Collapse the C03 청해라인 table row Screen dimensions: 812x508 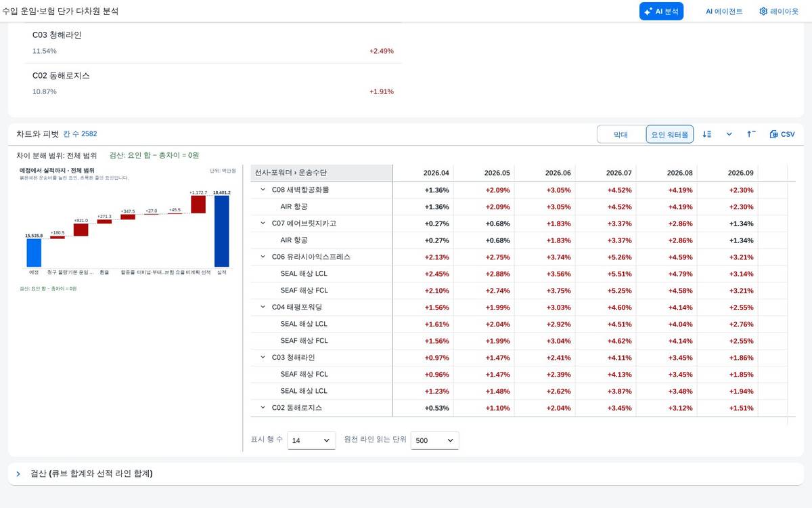point(263,358)
